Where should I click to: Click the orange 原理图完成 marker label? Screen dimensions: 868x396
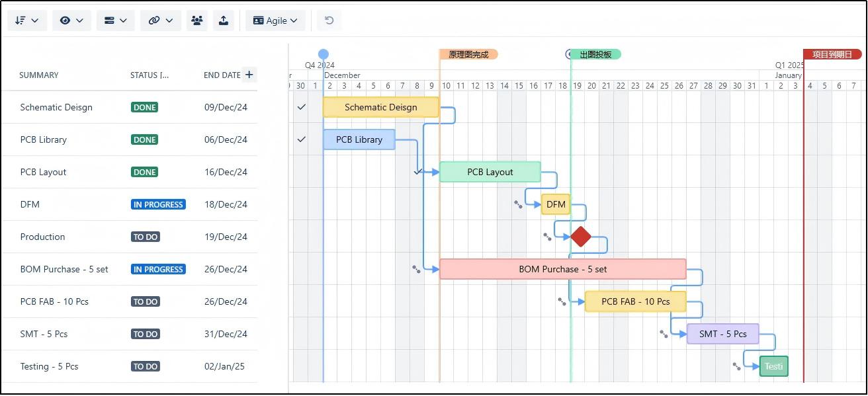tap(468, 54)
